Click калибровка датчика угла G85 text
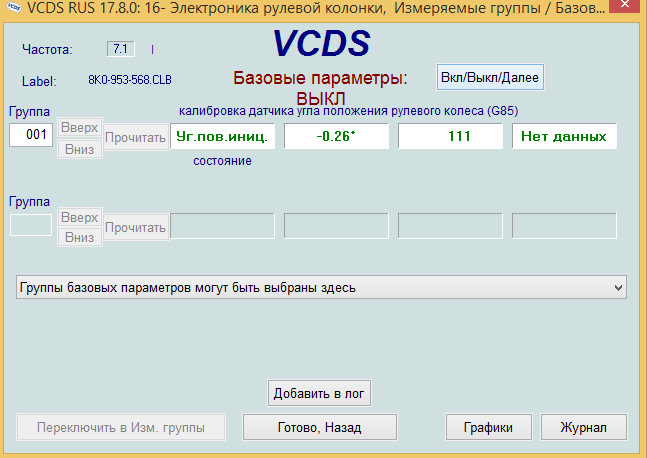The height and width of the screenshot is (458, 647). pos(348,111)
